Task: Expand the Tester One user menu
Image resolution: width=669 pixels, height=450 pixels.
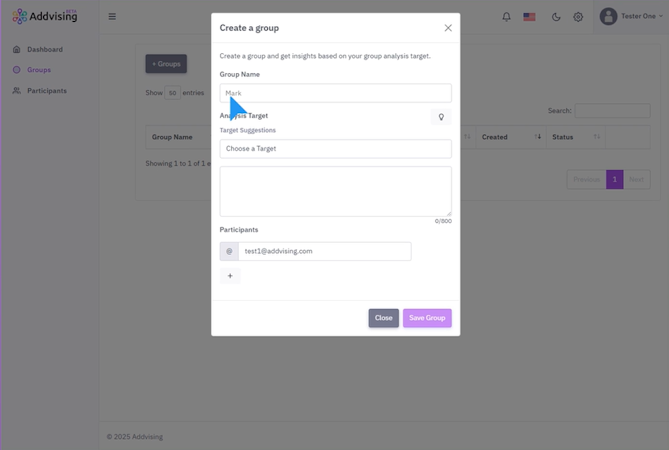Action: click(x=640, y=16)
